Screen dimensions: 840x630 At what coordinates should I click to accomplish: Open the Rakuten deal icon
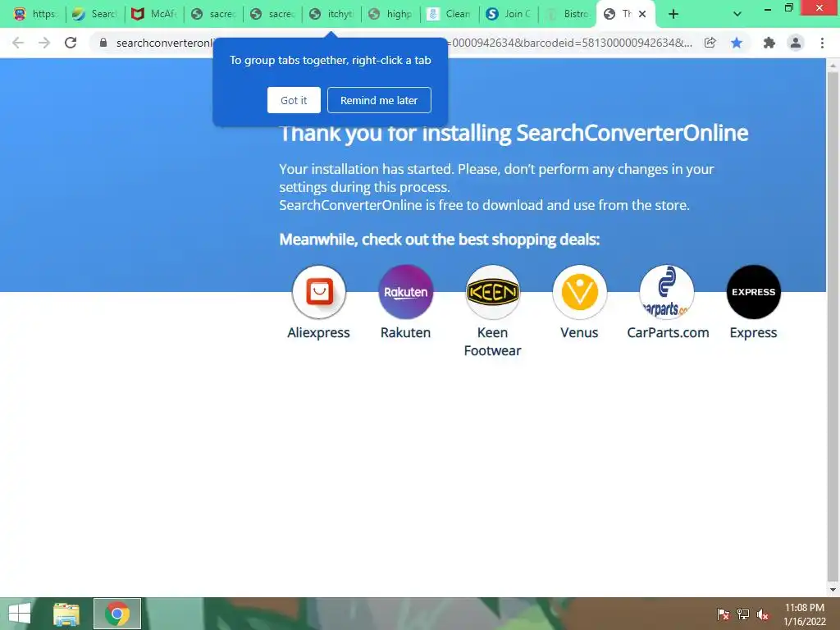[x=405, y=292]
